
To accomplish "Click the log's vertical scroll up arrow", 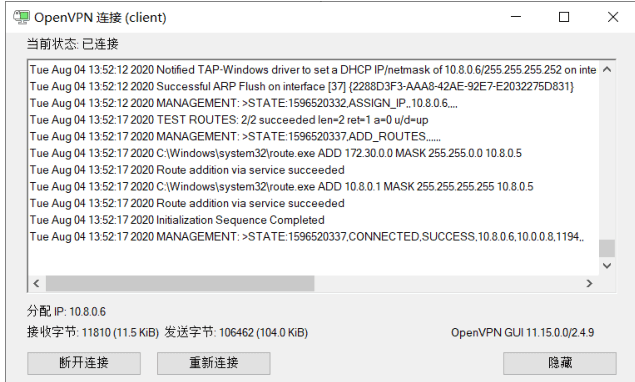I will 607,70.
